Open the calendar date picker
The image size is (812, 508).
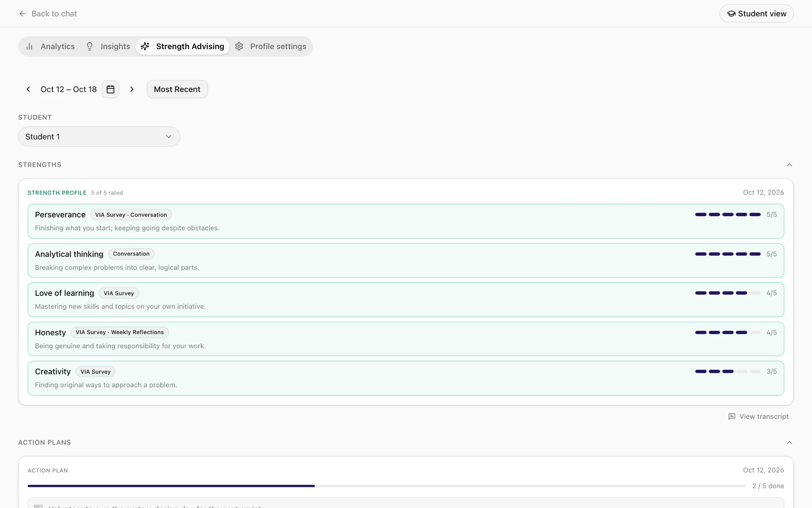110,89
